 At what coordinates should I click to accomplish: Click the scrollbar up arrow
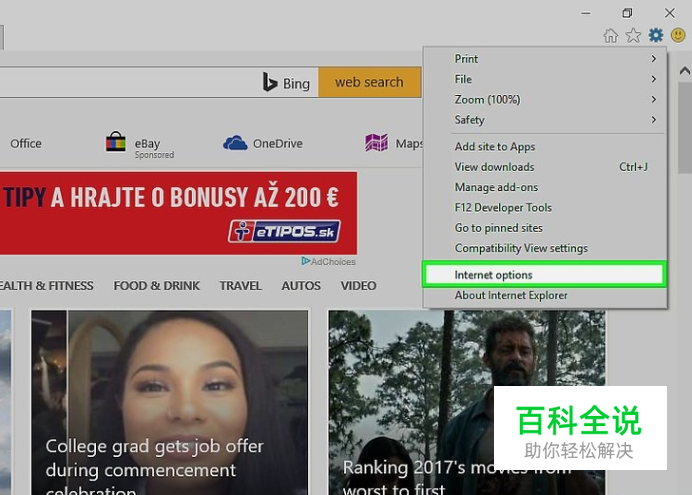685,71
